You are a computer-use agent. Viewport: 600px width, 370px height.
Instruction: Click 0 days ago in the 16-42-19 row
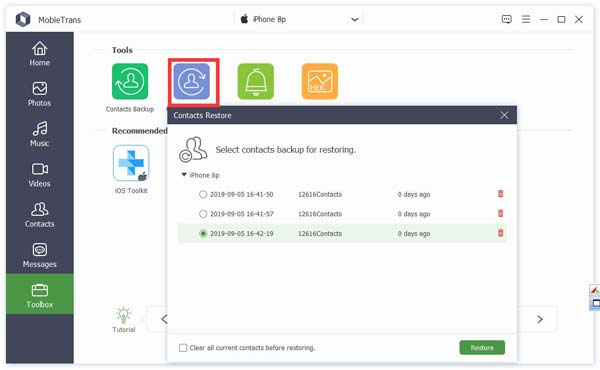pyautogui.click(x=414, y=233)
